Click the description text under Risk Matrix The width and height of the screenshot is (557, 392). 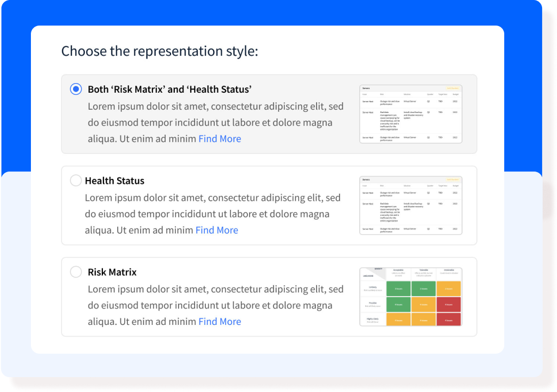tap(215, 305)
